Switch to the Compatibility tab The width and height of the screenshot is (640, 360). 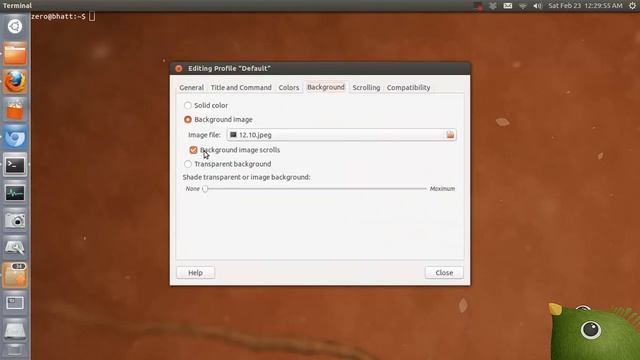tap(409, 87)
